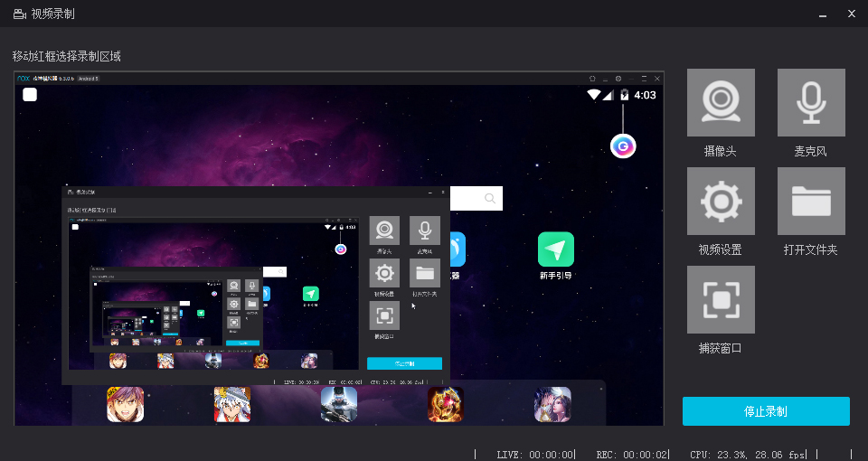Click the 4:03 clock in the preview status bar
Image resolution: width=868 pixels, height=461 pixels.
pyautogui.click(x=646, y=95)
